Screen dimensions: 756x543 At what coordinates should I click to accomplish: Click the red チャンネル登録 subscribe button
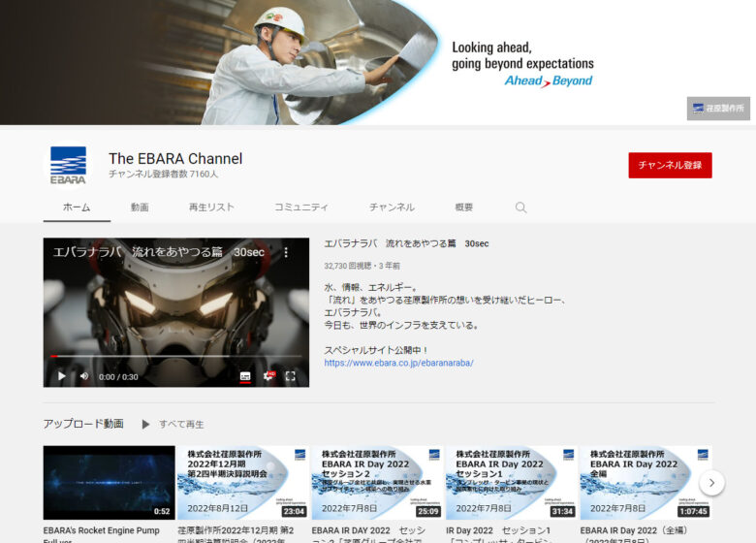point(670,166)
